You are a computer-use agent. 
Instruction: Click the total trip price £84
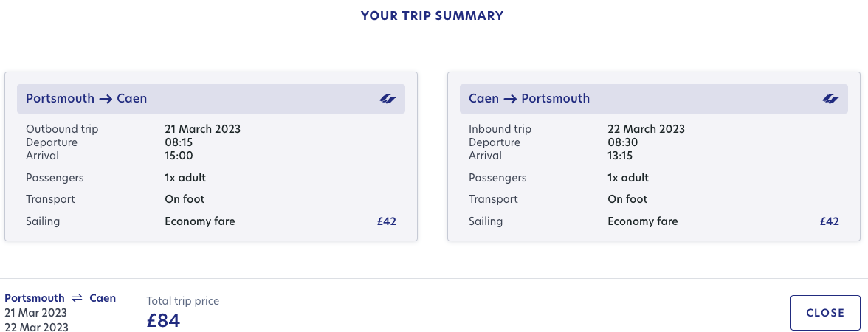pyautogui.click(x=164, y=320)
